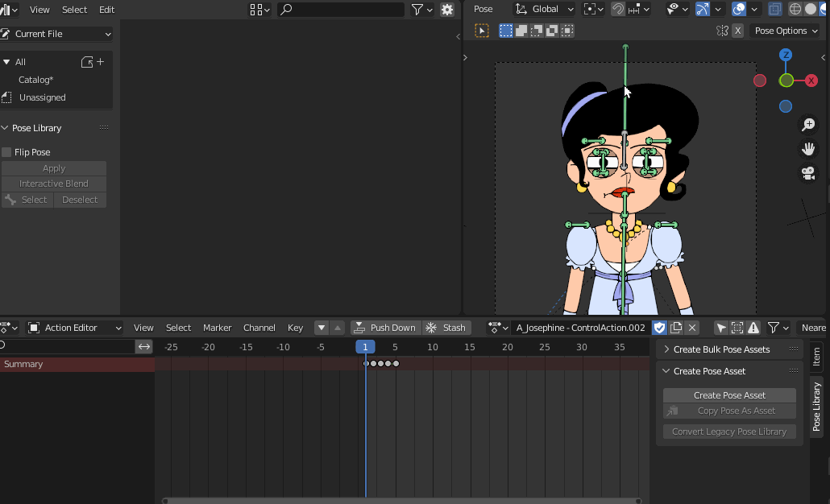This screenshot has height=504, width=830.
Task: Click the new catalog plus icon
Action: [x=101, y=62]
